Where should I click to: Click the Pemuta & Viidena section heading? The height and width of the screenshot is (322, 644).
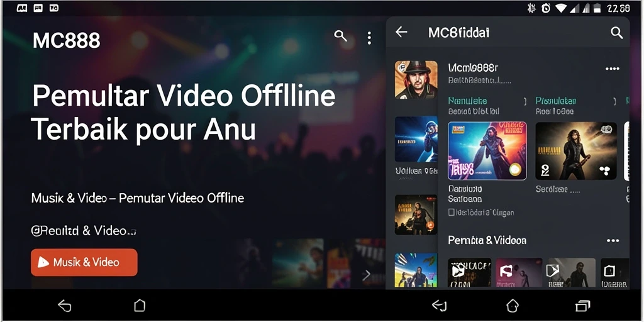[x=487, y=240]
